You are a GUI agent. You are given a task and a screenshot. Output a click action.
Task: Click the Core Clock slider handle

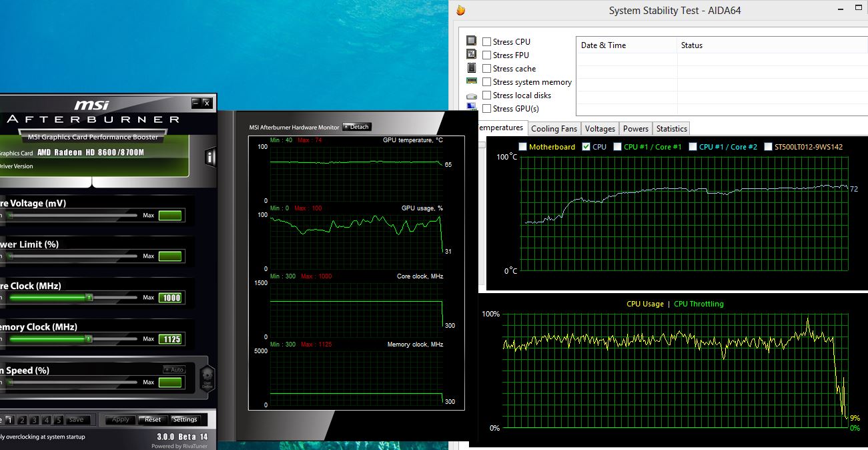pyautogui.click(x=89, y=298)
